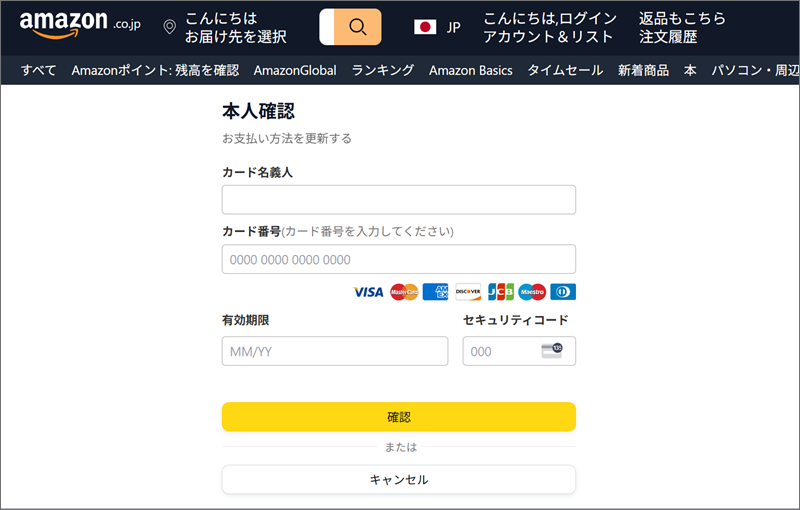The width and height of the screenshot is (800, 510).
Task: Click the Amazon.co.jp logo
Action: (80, 24)
